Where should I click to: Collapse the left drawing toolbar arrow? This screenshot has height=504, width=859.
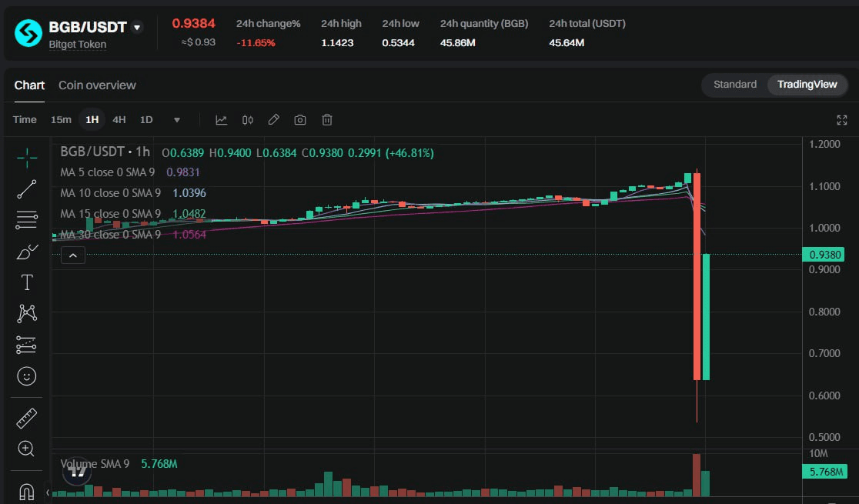48,492
